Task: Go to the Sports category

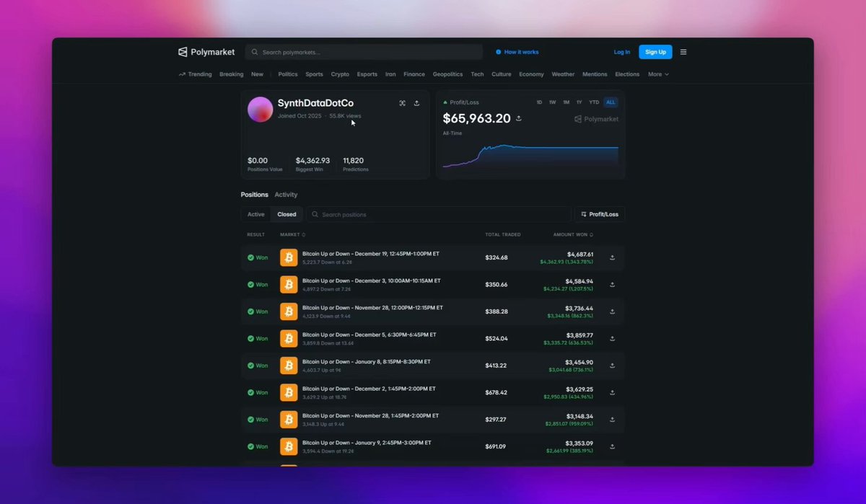Action: 314,74
